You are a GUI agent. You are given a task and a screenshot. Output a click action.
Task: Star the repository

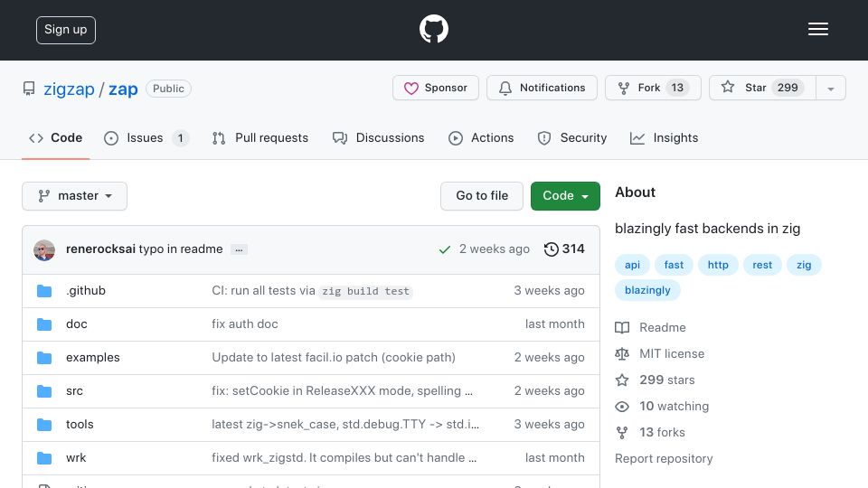tap(762, 88)
